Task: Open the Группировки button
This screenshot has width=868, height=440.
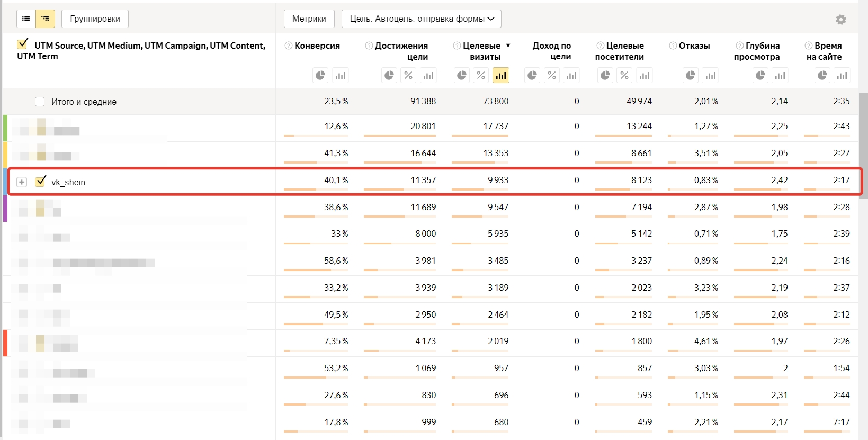Action: pos(95,19)
